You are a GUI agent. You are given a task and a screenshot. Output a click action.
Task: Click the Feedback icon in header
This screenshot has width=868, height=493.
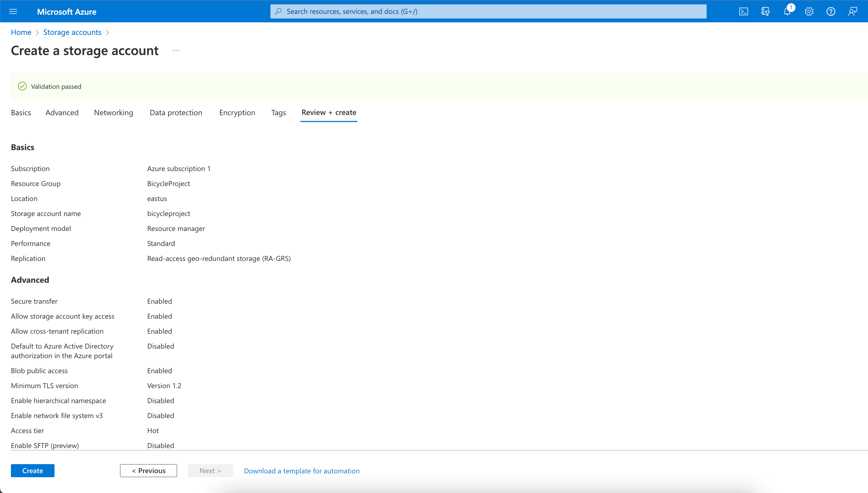tap(852, 11)
